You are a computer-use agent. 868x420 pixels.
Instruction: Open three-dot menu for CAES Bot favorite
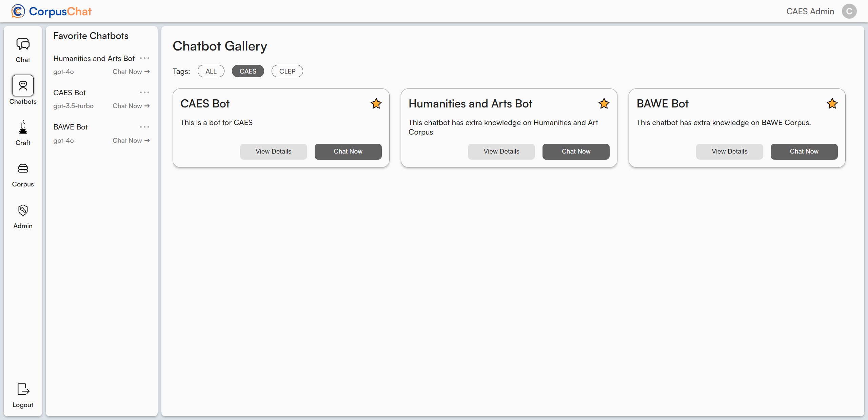pyautogui.click(x=144, y=93)
